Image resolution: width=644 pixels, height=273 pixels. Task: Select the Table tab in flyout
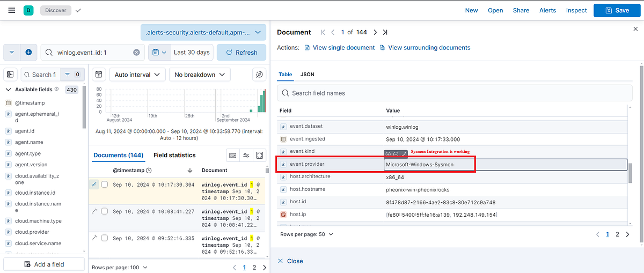[285, 74]
